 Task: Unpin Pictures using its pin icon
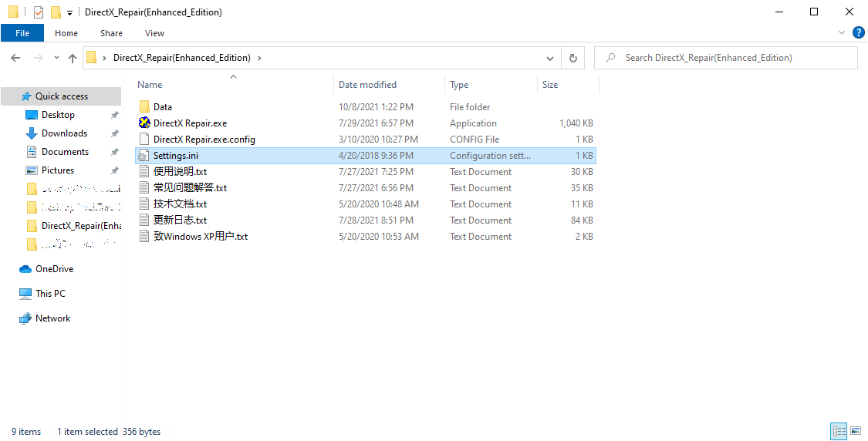(115, 170)
